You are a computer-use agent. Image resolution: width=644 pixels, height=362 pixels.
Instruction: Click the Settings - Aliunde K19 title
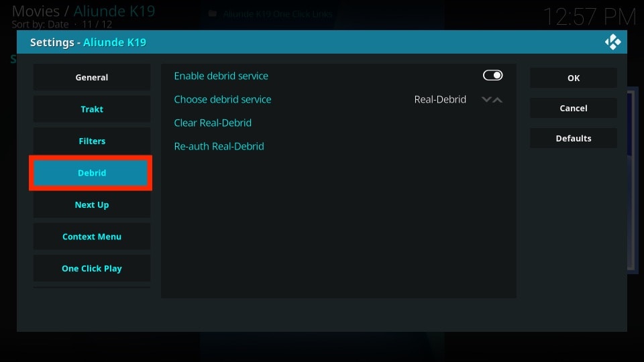88,42
